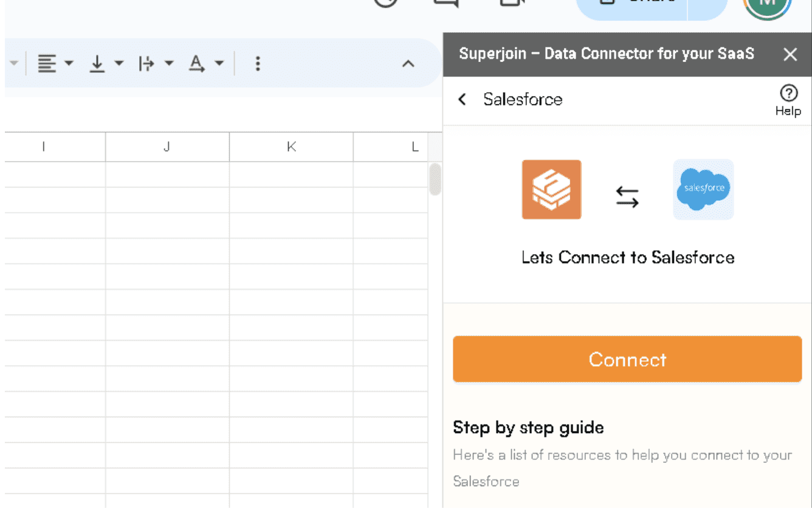The width and height of the screenshot is (812, 520).
Task: Open the three-dot More toolbar options
Action: pos(258,63)
